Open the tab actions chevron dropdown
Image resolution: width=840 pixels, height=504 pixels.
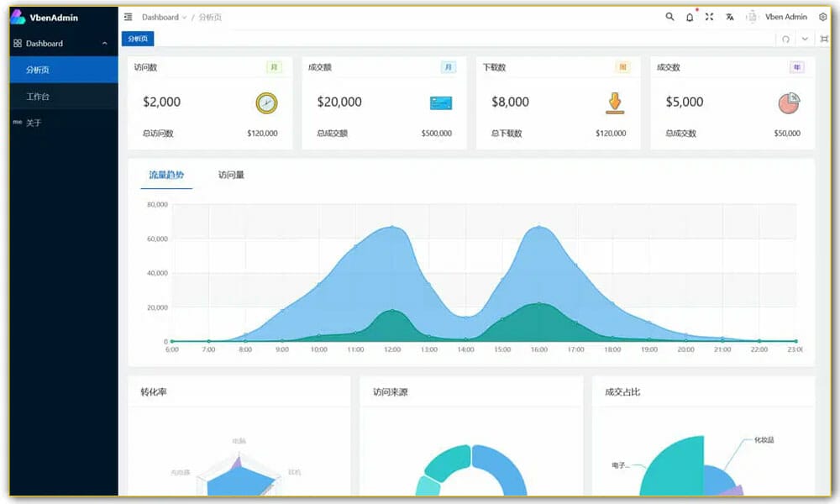click(x=803, y=39)
